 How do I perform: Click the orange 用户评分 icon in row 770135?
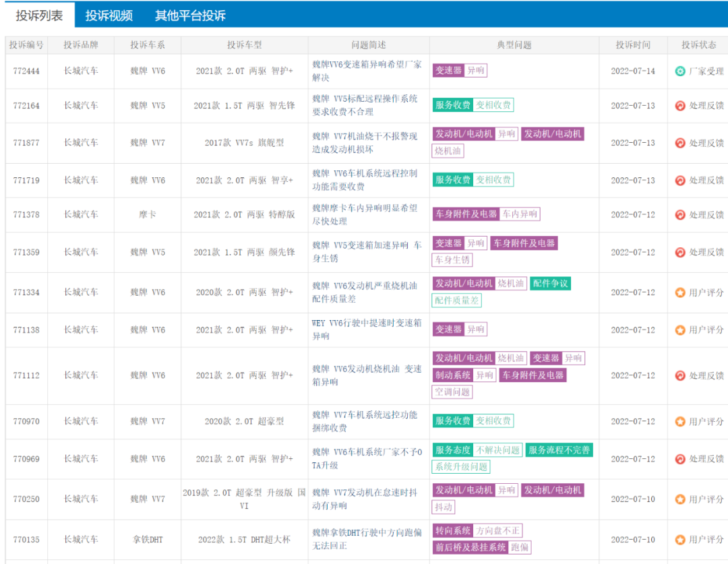[680, 540]
